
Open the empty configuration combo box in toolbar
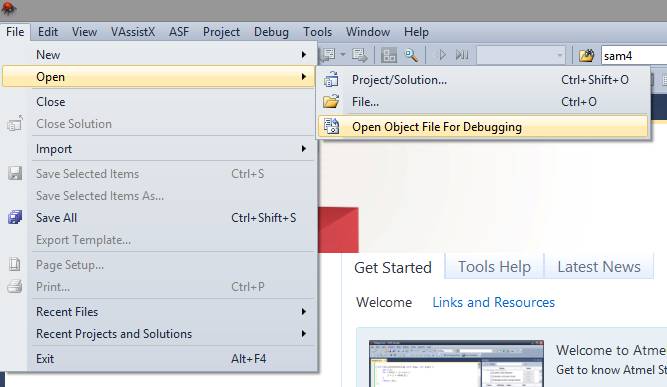pos(521,55)
